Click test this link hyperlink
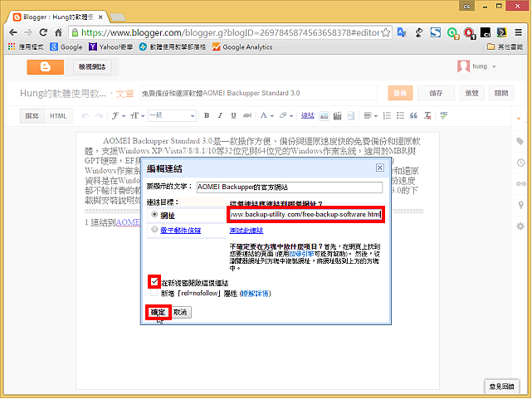Image resolution: width=532 pixels, height=399 pixels. (x=246, y=230)
